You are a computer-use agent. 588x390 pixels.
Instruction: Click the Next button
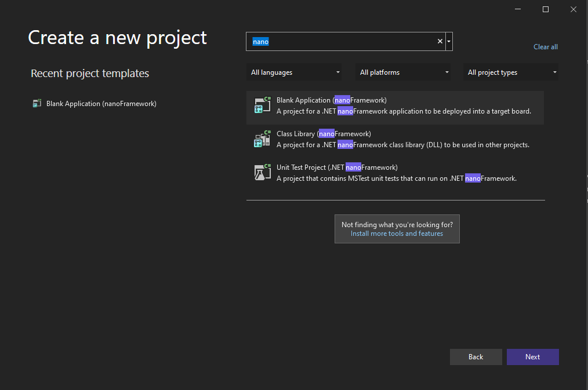tap(532, 356)
